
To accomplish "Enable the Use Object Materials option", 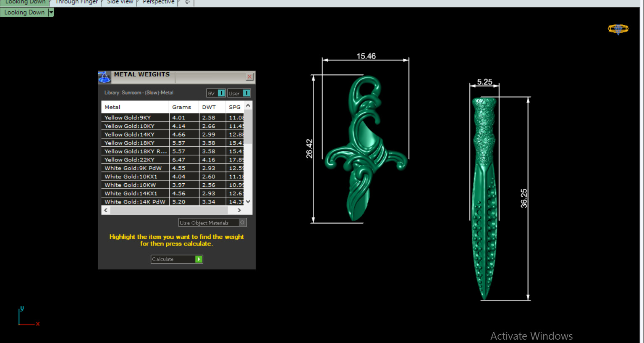I will click(212, 222).
